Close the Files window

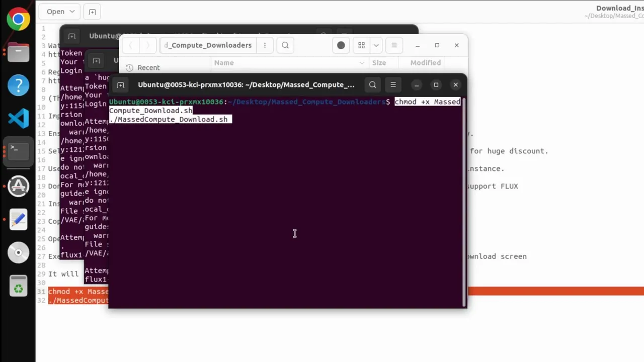(456, 45)
